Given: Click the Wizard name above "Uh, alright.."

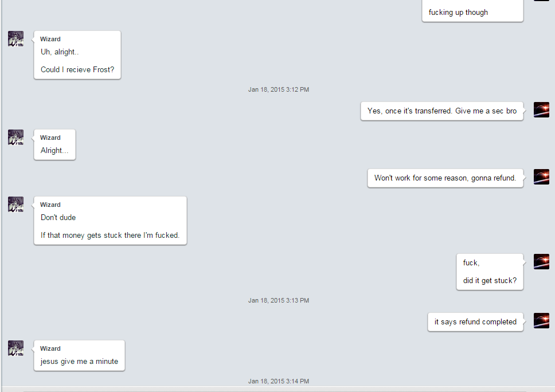Looking at the screenshot, I should coord(50,39).
